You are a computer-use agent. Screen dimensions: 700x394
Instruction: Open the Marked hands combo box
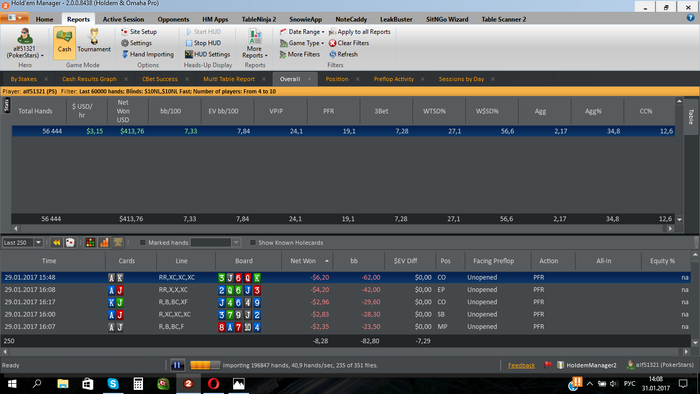(215, 242)
